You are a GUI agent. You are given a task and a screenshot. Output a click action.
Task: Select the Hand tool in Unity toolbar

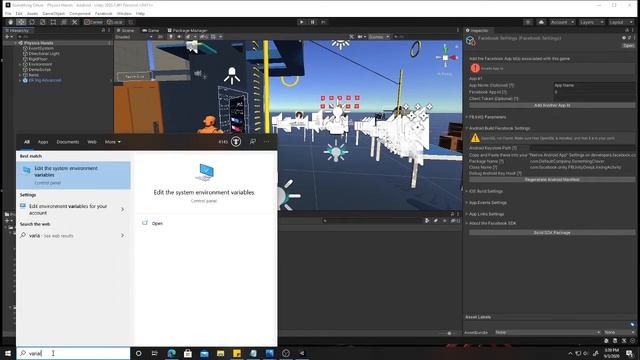(x=11, y=22)
